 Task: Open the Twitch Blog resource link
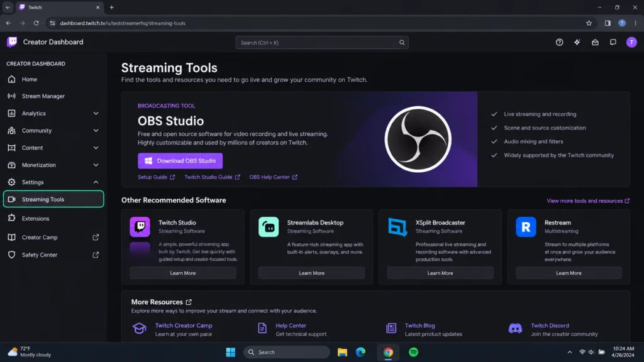419,326
